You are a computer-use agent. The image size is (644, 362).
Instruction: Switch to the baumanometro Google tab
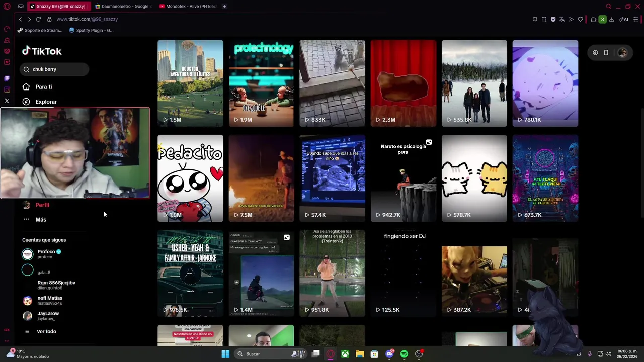123,6
